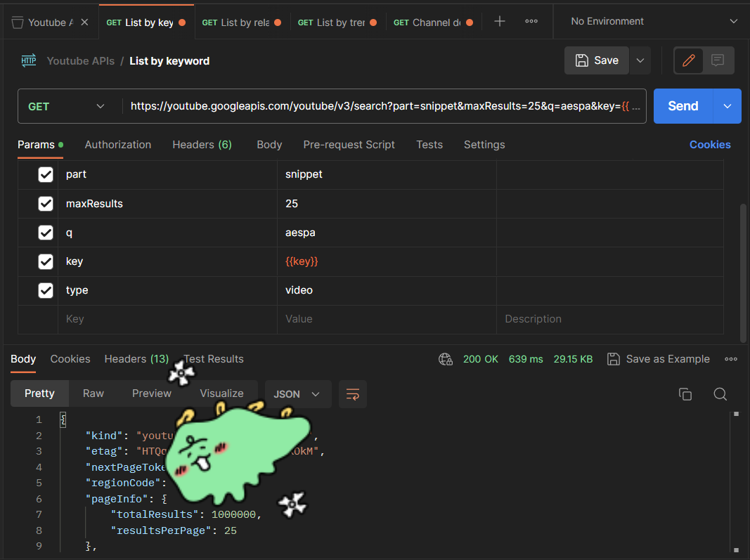Image resolution: width=750 pixels, height=560 pixels.
Task: Toggle the word wrap icon
Action: (353, 394)
